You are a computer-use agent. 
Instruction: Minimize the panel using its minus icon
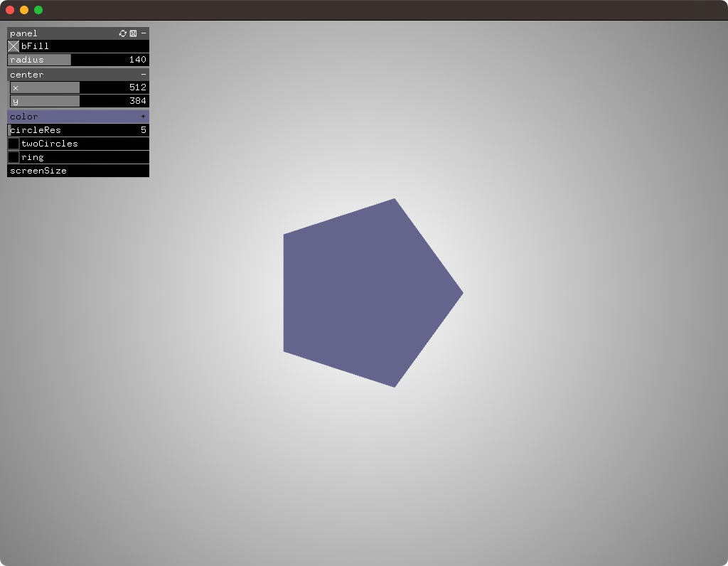[143, 33]
